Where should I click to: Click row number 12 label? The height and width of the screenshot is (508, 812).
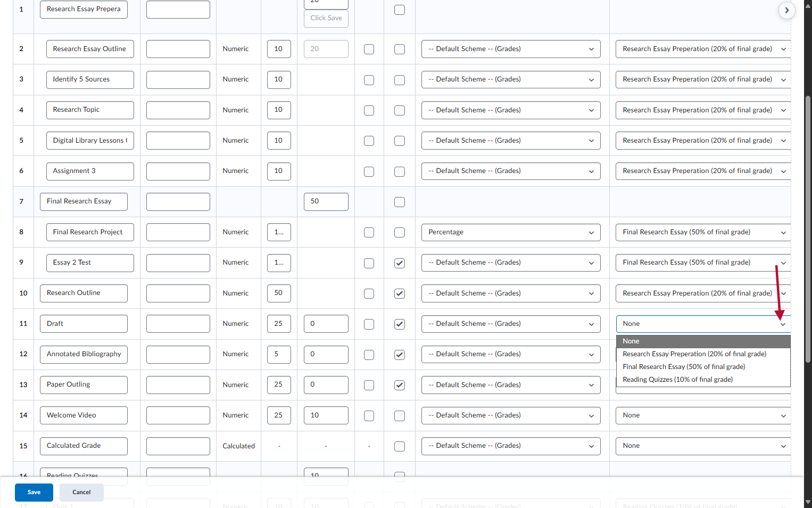tap(23, 354)
